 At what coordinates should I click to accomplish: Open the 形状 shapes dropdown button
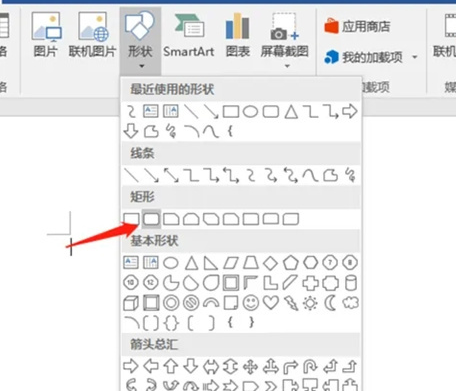point(140,40)
